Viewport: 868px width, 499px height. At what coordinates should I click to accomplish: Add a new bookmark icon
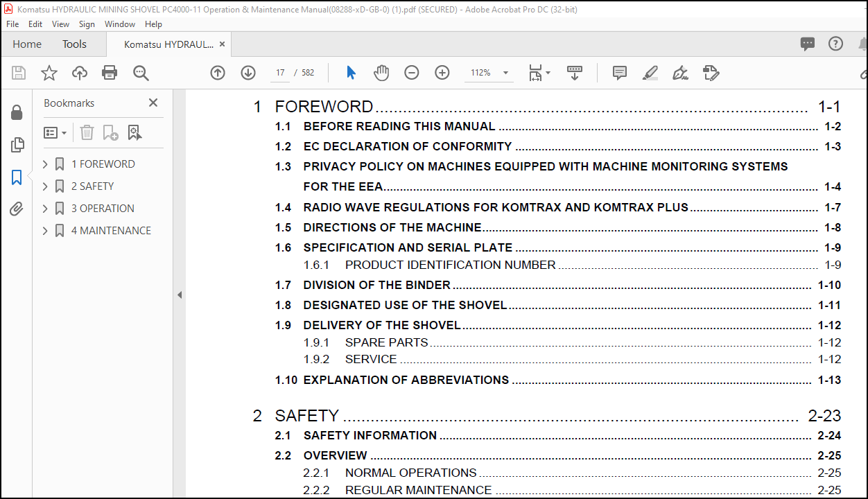110,132
